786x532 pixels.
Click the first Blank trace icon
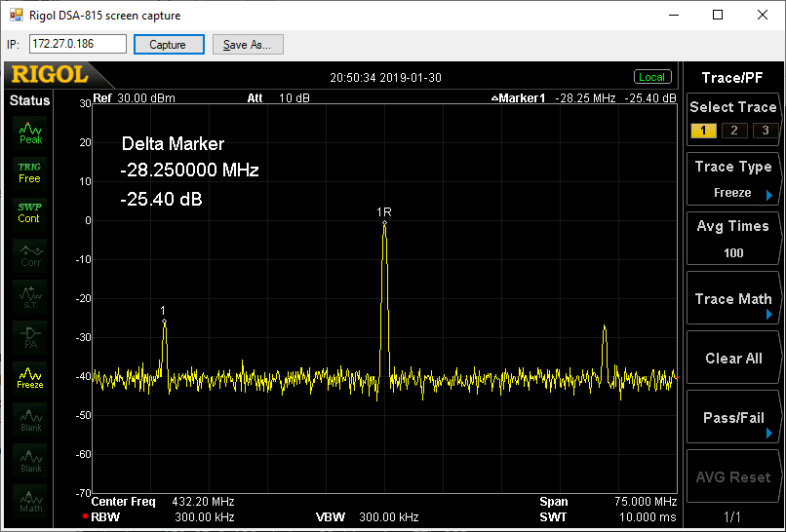coord(30,419)
